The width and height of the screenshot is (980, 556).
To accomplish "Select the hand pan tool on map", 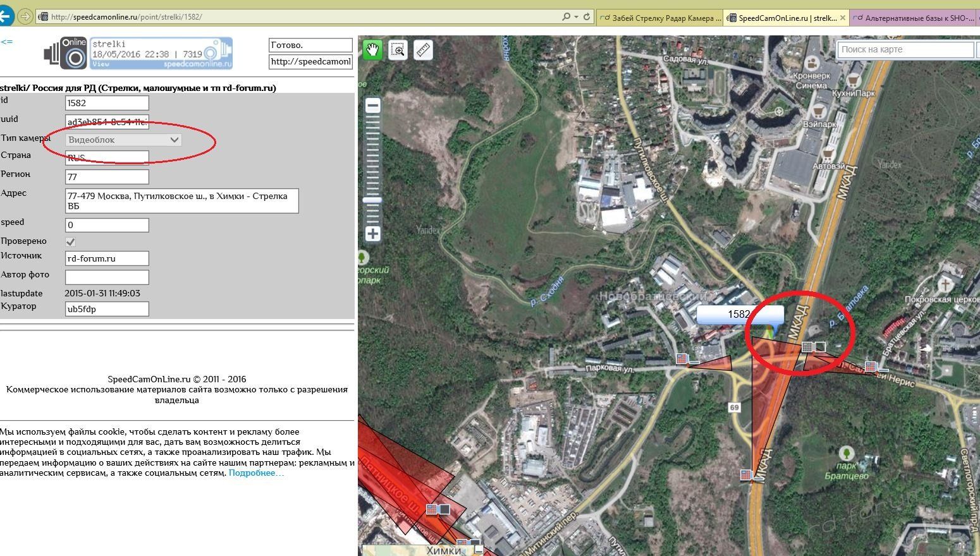I will 372,49.
